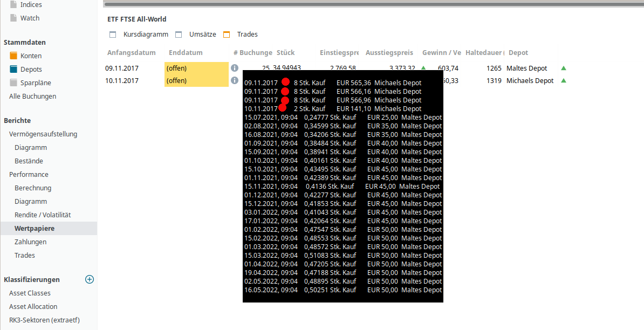Sort by # Buchungen column
This screenshot has height=330, width=644.
252,52
